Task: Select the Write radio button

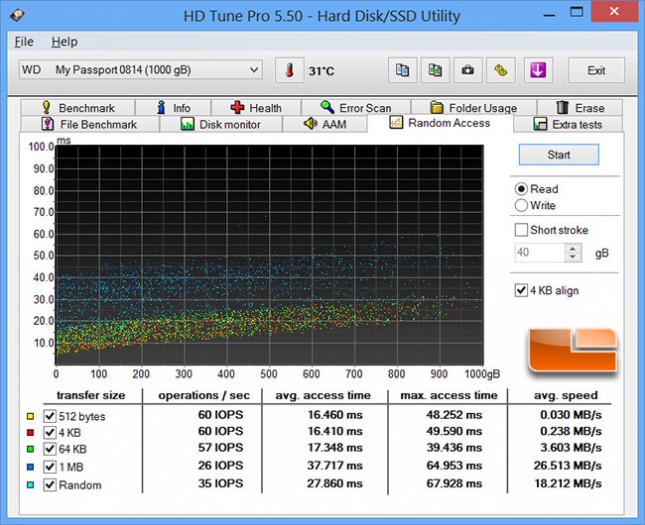Action: coord(521,205)
